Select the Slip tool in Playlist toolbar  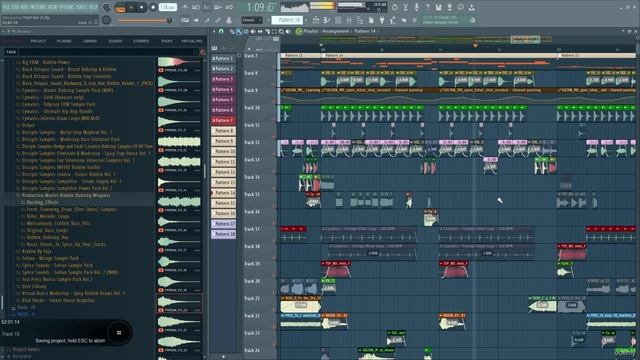click(x=260, y=31)
